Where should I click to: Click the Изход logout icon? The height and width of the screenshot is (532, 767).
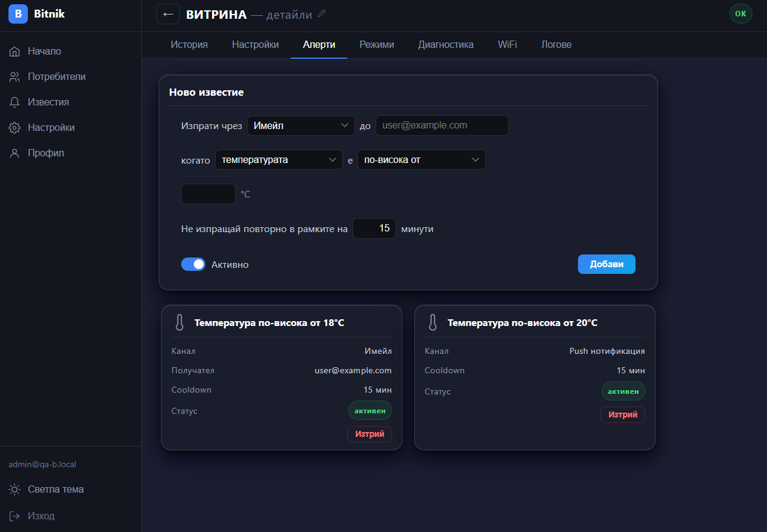tap(15, 516)
